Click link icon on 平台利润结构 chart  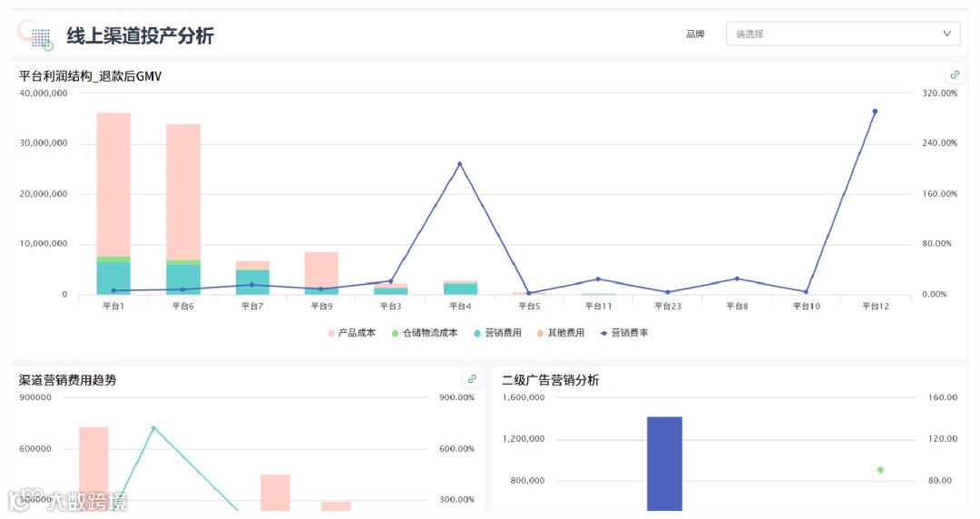point(955,75)
